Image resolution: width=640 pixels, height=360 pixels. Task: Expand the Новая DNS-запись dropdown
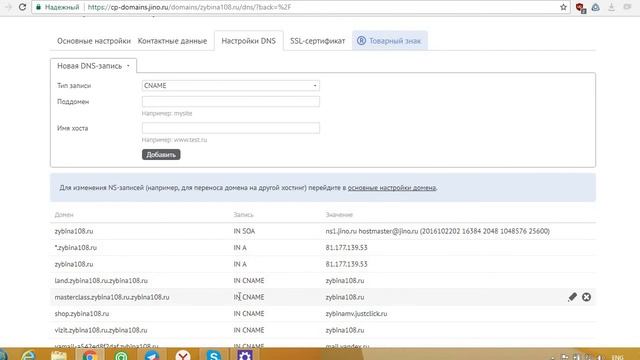point(93,66)
